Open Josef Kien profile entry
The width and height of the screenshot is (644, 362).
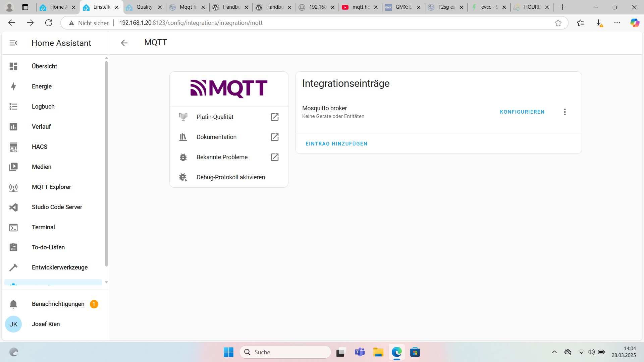pyautogui.click(x=53, y=324)
